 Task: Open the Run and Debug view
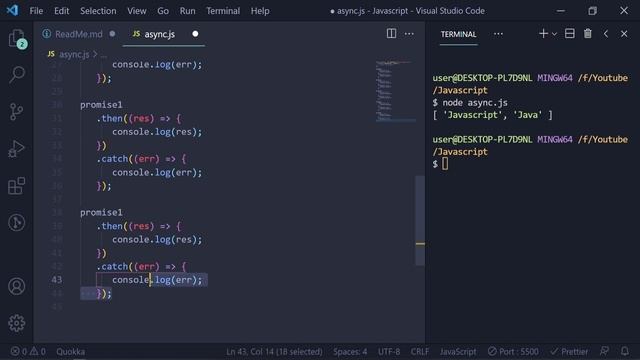click(x=17, y=149)
